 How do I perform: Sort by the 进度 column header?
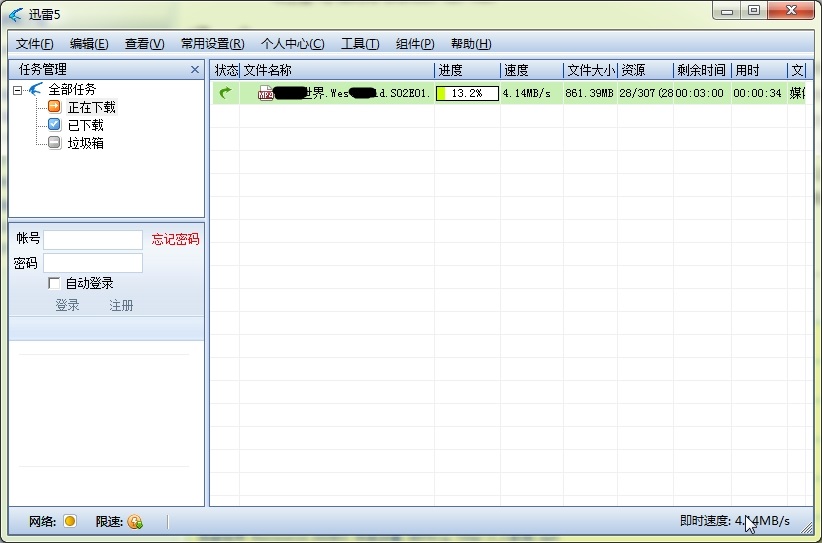point(467,70)
